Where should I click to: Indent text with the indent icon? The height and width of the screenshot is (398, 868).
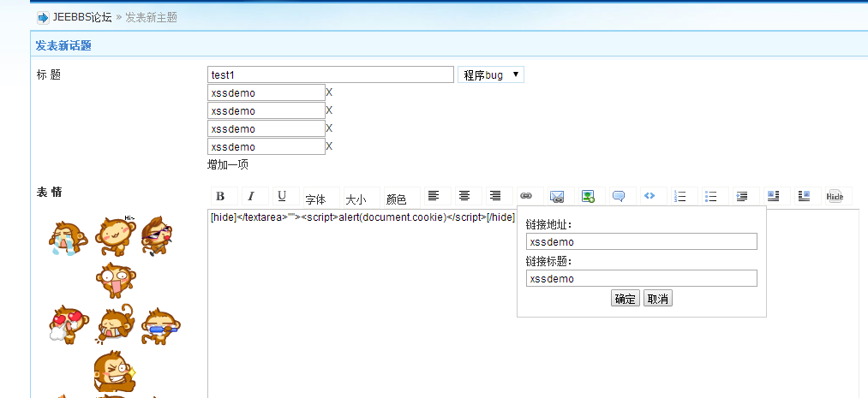[742, 196]
